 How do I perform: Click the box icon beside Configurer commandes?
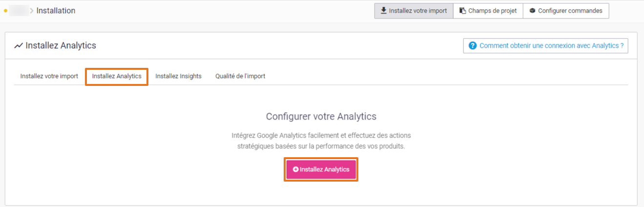click(532, 11)
